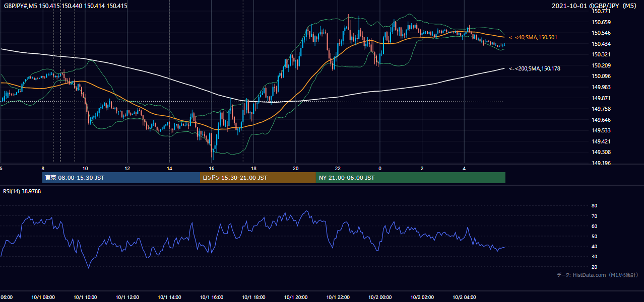
Task: Click price level 150.209 on axis
Action: 601,65
